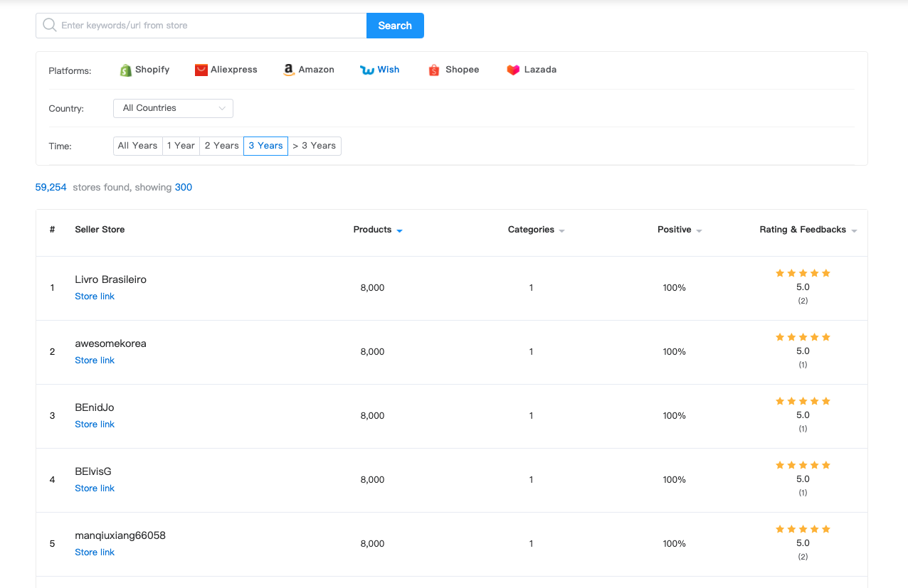This screenshot has width=908, height=588.
Task: Sort by Categories column arrow
Action: pyautogui.click(x=561, y=231)
